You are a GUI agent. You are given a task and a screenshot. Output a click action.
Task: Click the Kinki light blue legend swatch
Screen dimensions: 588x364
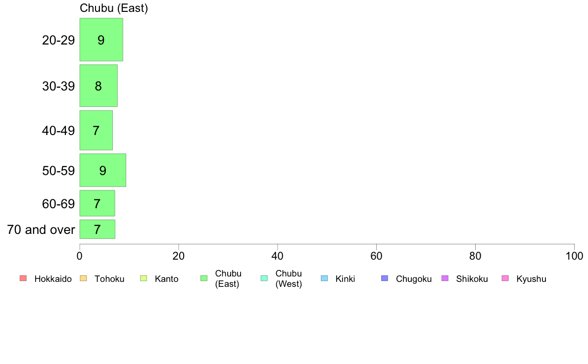coord(324,278)
